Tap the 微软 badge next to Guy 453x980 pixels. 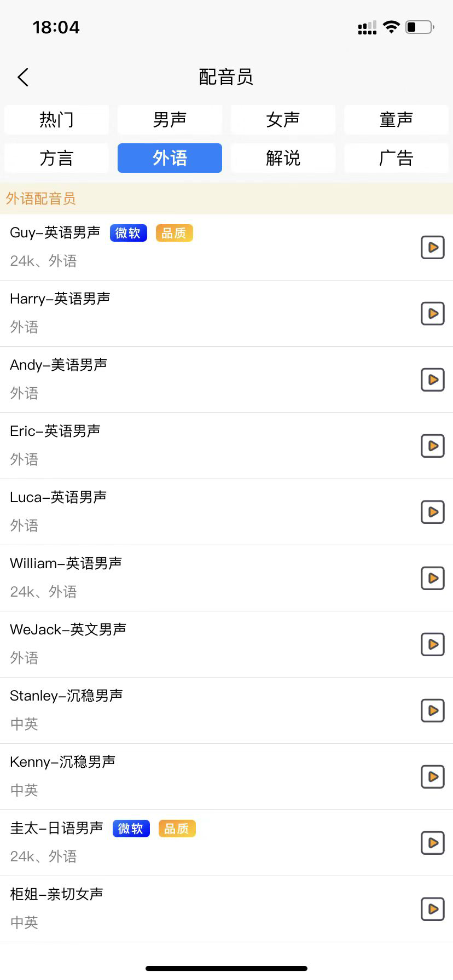point(129,233)
